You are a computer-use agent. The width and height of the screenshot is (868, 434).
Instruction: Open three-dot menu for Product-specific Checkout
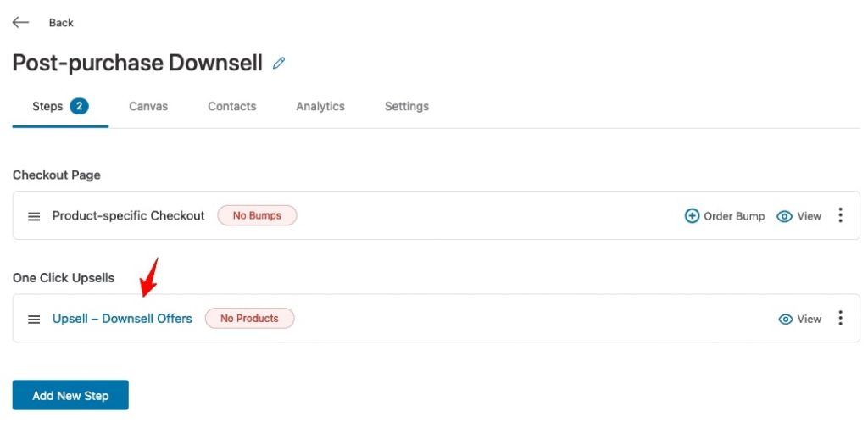840,215
